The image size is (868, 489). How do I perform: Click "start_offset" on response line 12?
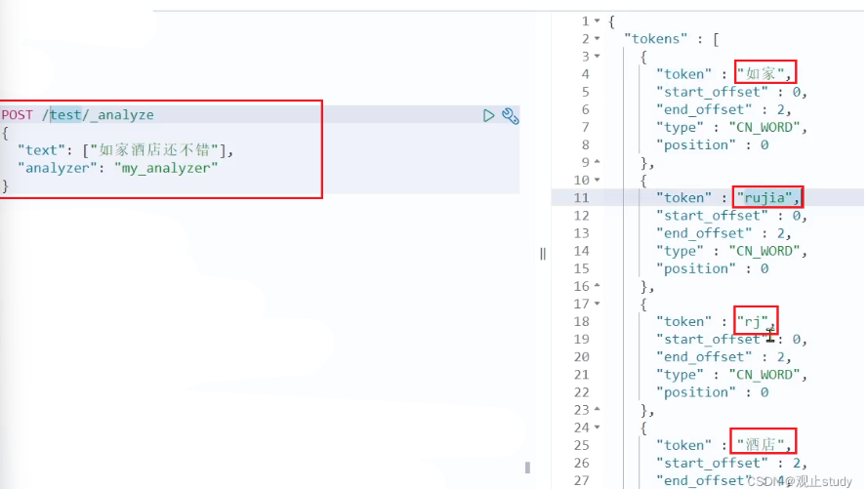pyautogui.click(x=712, y=216)
